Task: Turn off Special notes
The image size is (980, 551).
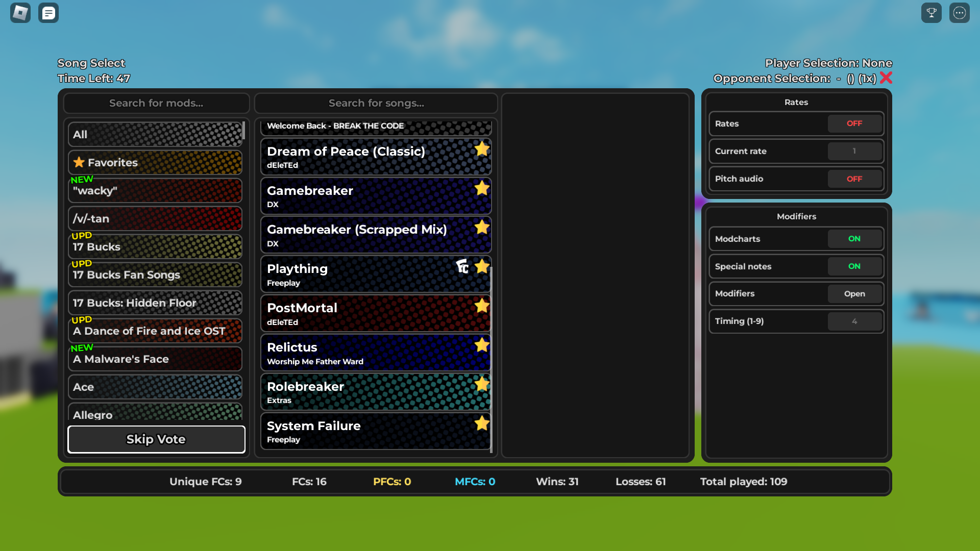Action: 854,266
